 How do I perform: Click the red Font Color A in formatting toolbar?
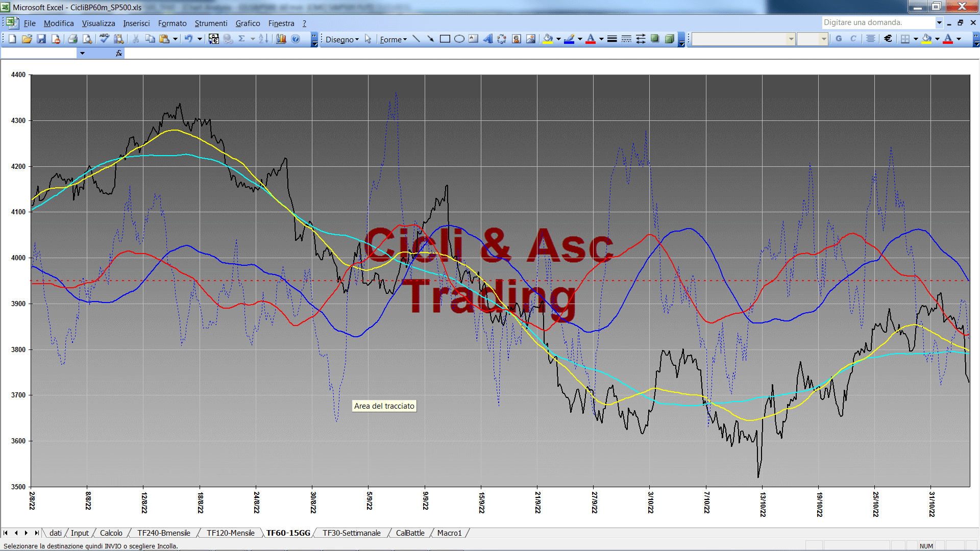point(948,39)
